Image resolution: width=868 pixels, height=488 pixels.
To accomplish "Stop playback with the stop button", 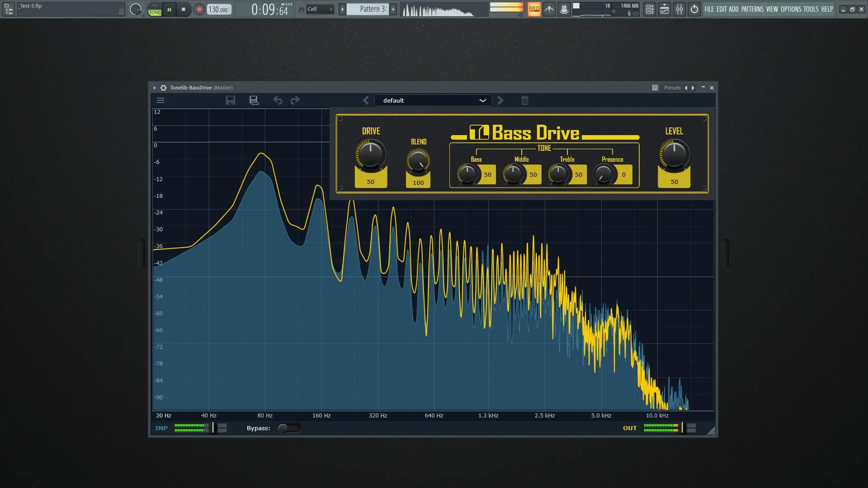I will coord(183,9).
